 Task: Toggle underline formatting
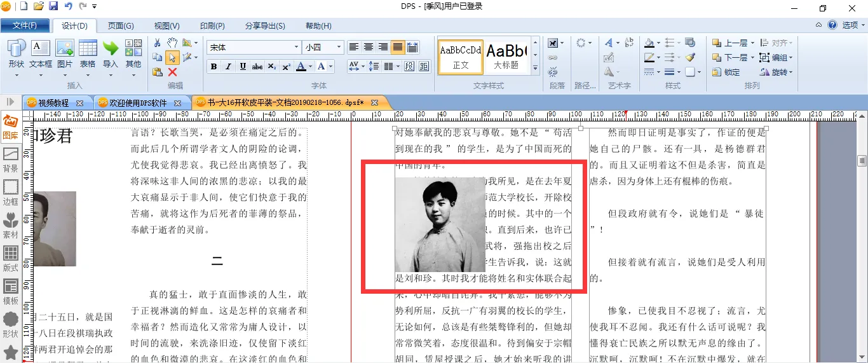pos(243,67)
